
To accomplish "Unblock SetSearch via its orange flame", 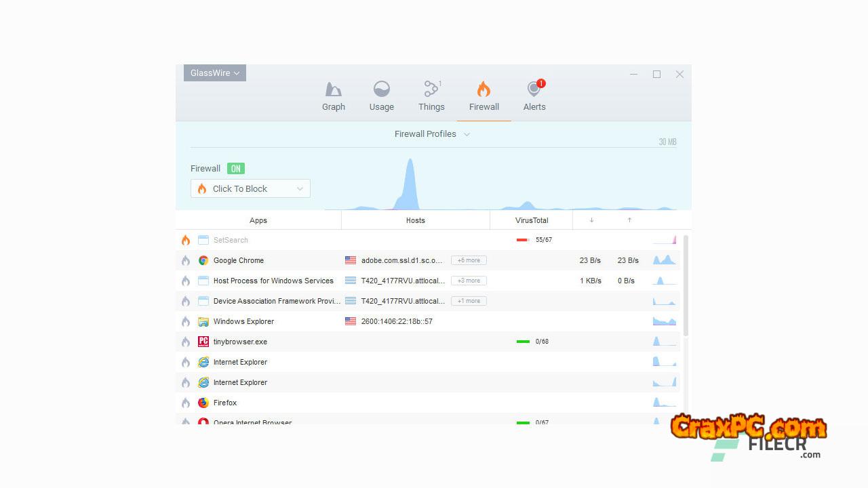I will tap(186, 240).
